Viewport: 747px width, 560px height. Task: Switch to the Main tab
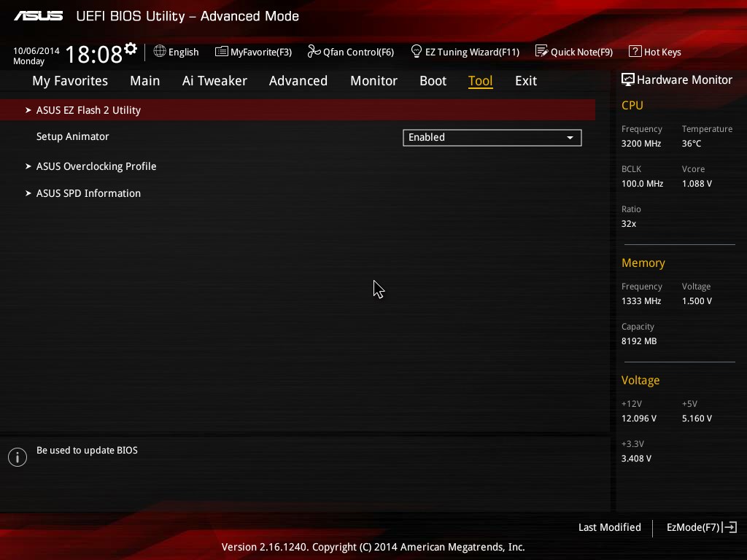coord(145,81)
